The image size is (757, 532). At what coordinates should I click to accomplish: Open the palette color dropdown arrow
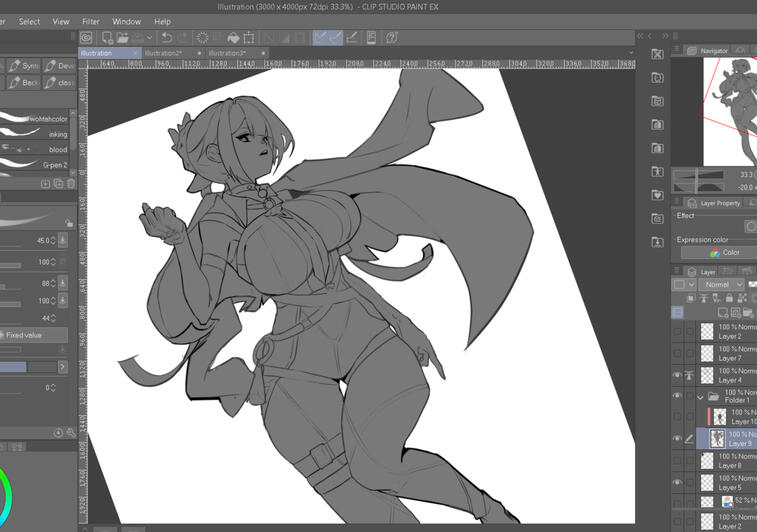point(691,284)
